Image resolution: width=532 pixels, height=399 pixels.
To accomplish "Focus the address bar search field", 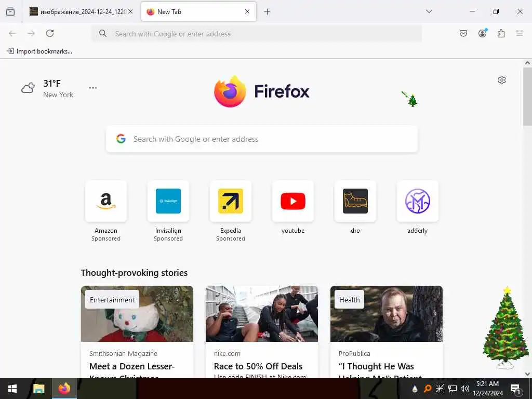I will click(x=257, y=34).
